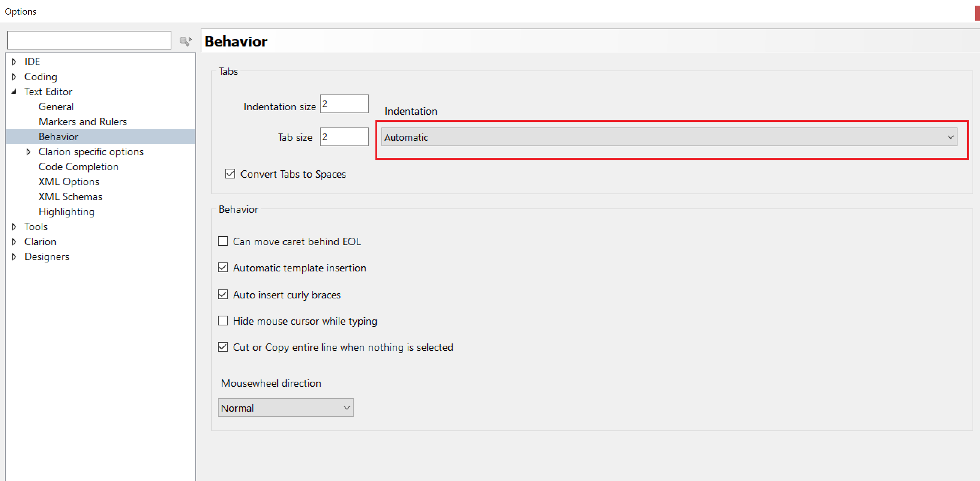Viewport: 980px width, 481px height.
Task: Click the search icon beside the filter box
Action: [x=185, y=41]
